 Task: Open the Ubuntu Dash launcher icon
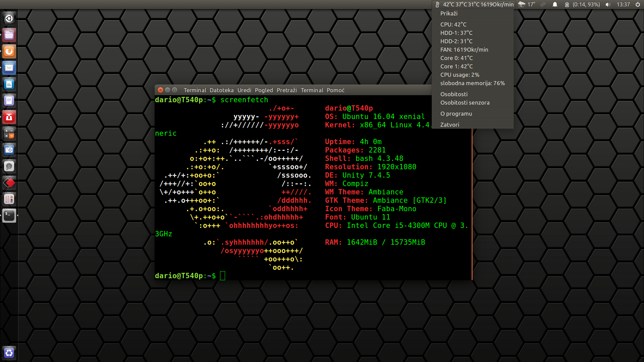click(9, 18)
